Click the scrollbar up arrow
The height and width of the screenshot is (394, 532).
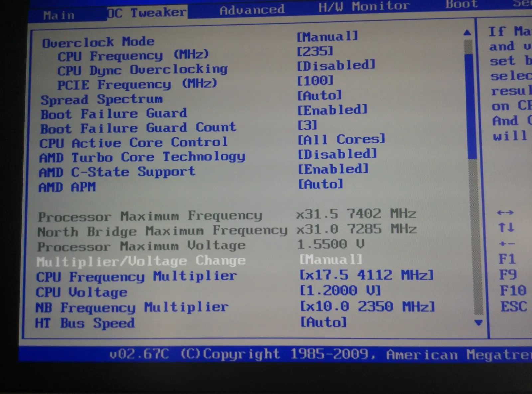467,33
